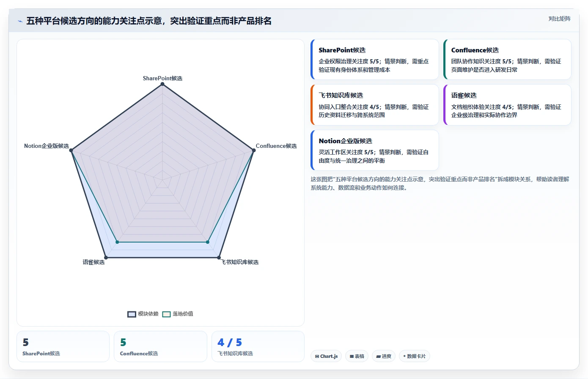The height and width of the screenshot is (379, 588).
Task: Click the Notion企业版候选 radar data point
Action: click(x=71, y=150)
